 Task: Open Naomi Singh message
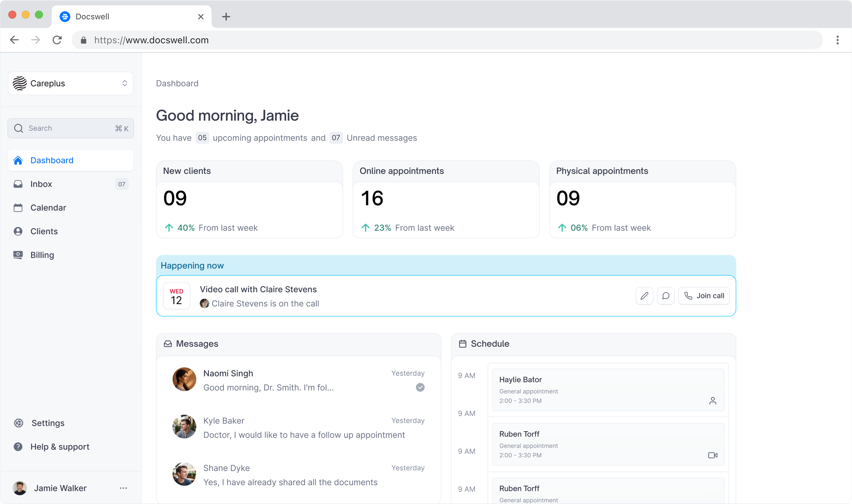299,380
